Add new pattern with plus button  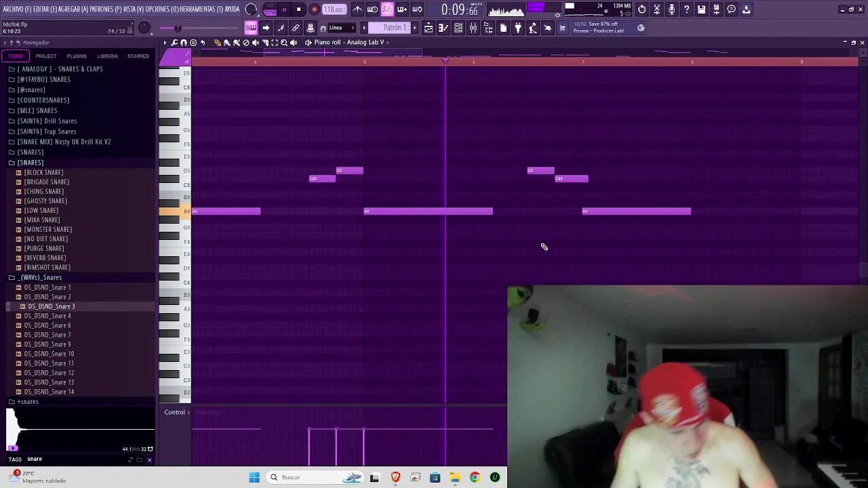click(x=415, y=28)
